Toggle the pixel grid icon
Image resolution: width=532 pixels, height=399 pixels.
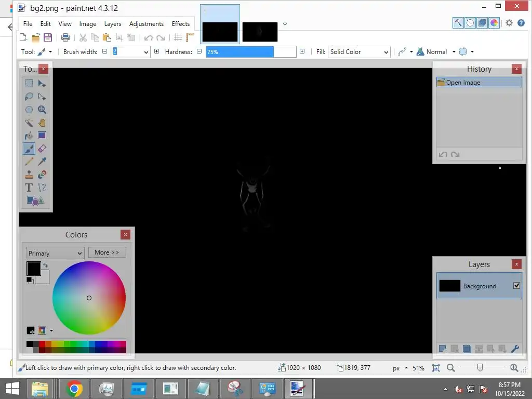coord(178,37)
